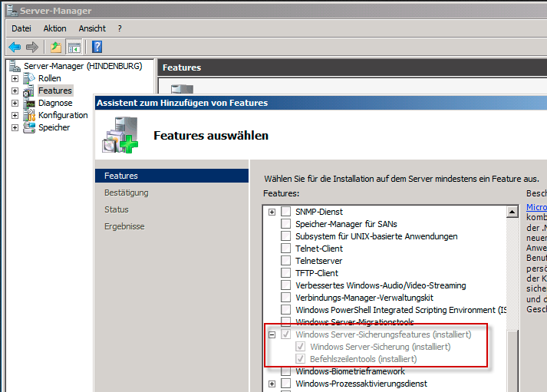Screen dimensions: 547x392
Task: Enable Verbessertes Windows-Audio/Video-Streaming checkbox
Action: point(285,285)
